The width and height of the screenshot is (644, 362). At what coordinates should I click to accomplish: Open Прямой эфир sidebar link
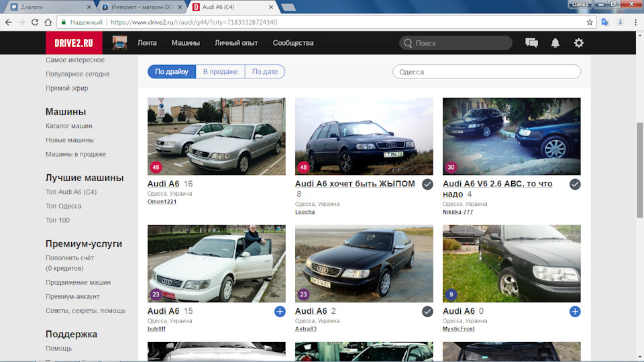point(67,88)
